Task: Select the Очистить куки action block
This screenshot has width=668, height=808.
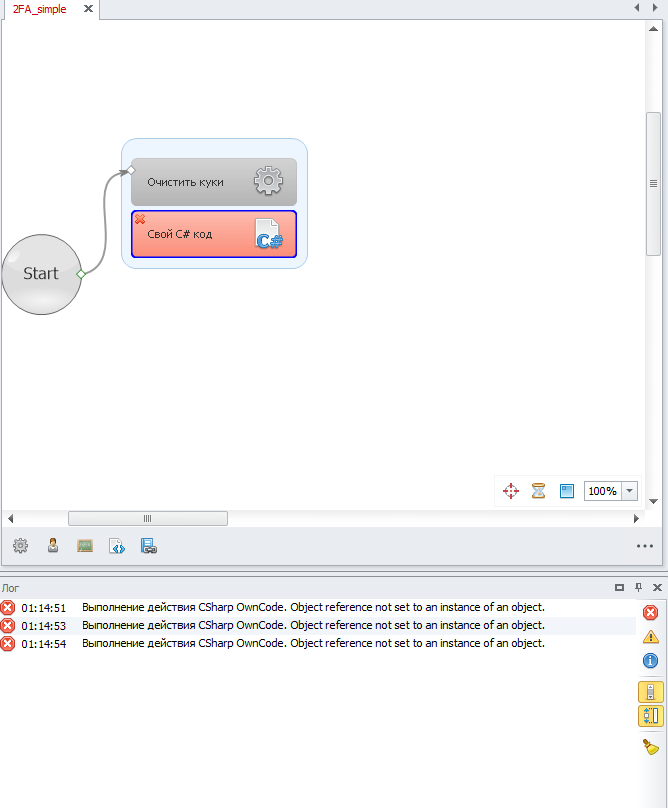Action: (x=214, y=182)
